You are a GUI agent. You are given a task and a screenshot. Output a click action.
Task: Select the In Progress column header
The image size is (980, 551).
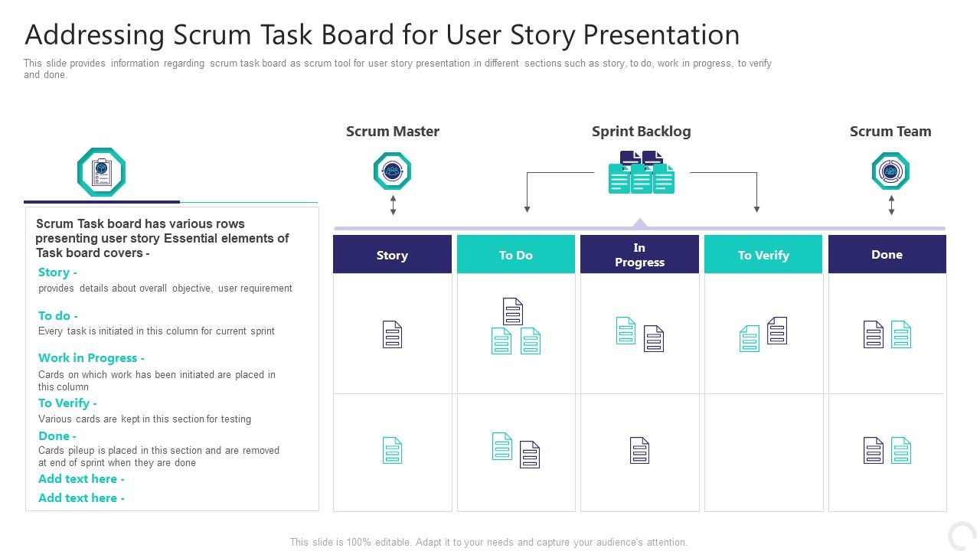point(640,254)
